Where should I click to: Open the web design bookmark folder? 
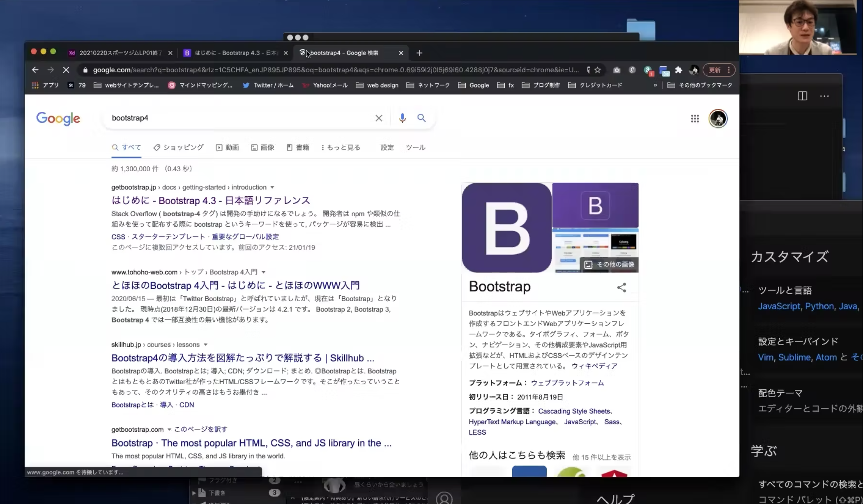coord(377,85)
